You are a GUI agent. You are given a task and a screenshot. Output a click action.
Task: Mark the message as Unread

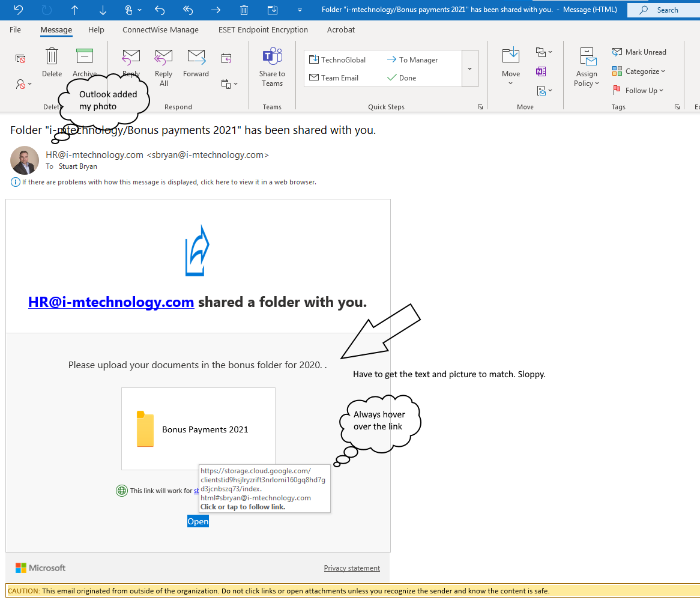click(639, 52)
